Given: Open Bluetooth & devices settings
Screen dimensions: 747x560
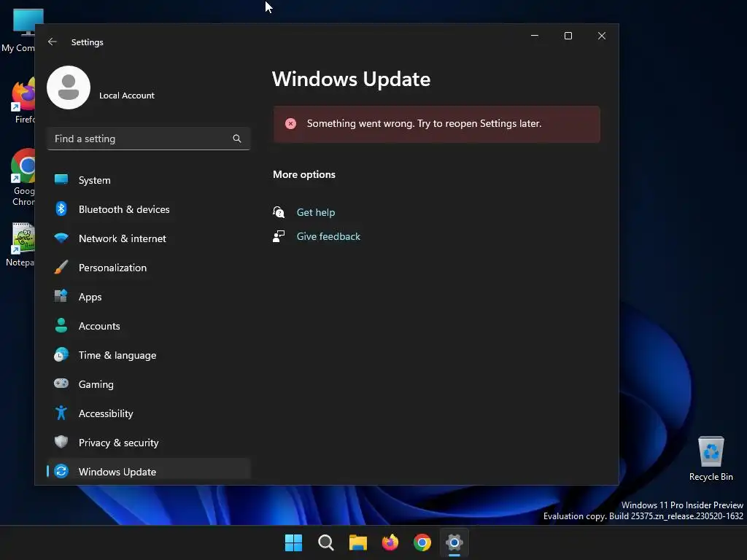Looking at the screenshot, I should (149, 209).
